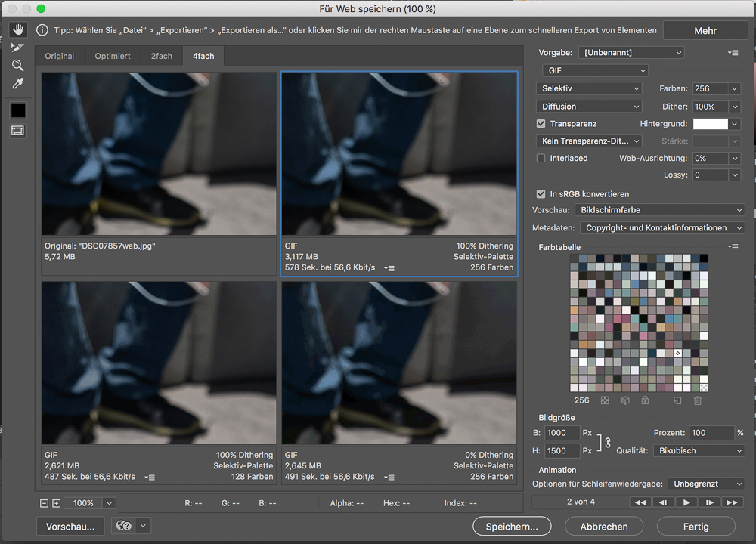Select the Hand tool
756x544 pixels.
point(18,30)
